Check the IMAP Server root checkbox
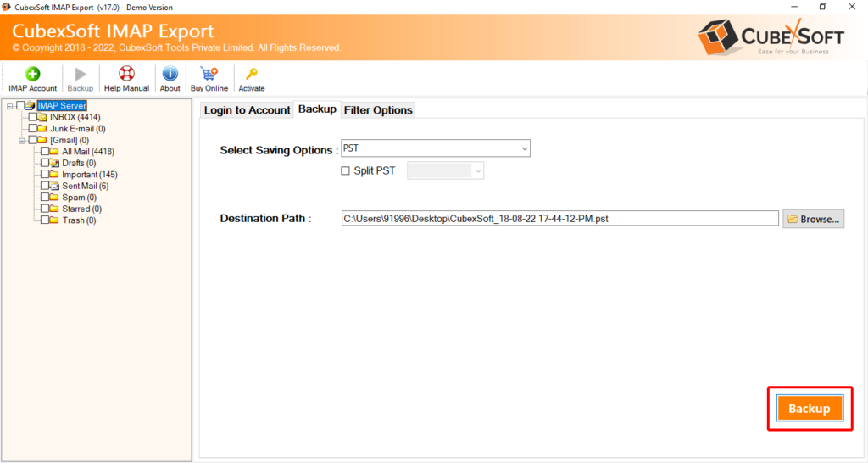 (x=20, y=105)
